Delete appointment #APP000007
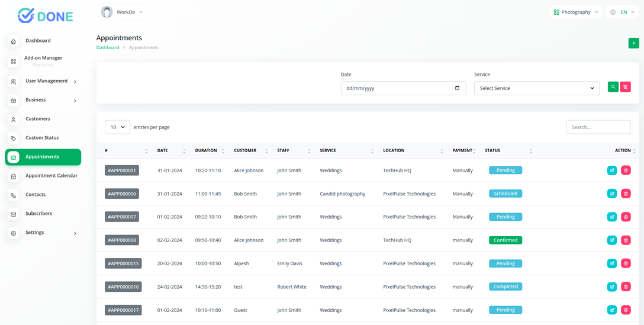The image size is (644, 325). (626, 217)
